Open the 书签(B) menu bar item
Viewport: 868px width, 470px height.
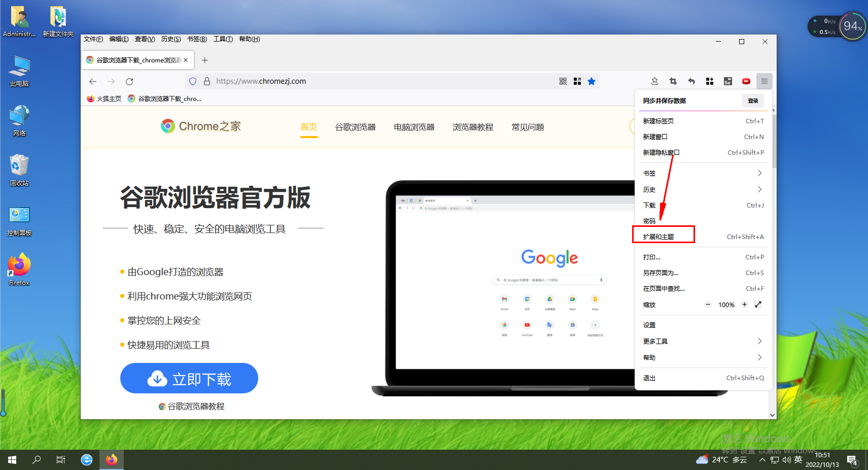197,39
